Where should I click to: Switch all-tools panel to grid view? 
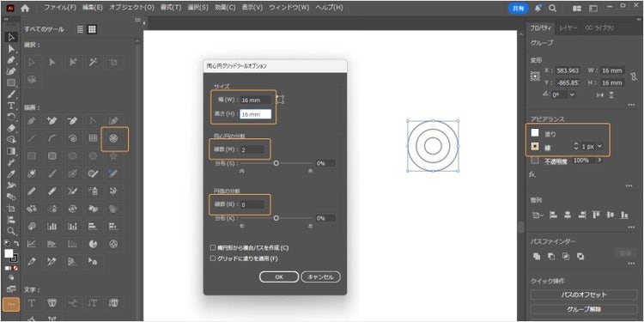(x=93, y=29)
